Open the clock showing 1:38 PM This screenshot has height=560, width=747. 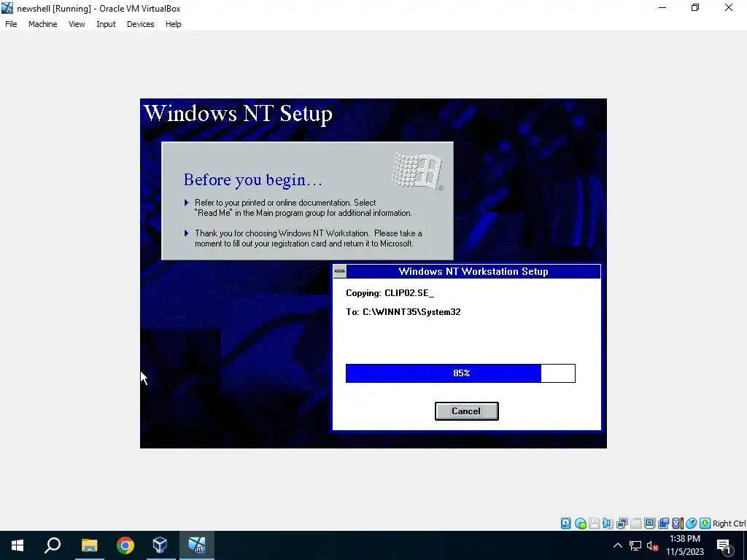[x=684, y=545]
